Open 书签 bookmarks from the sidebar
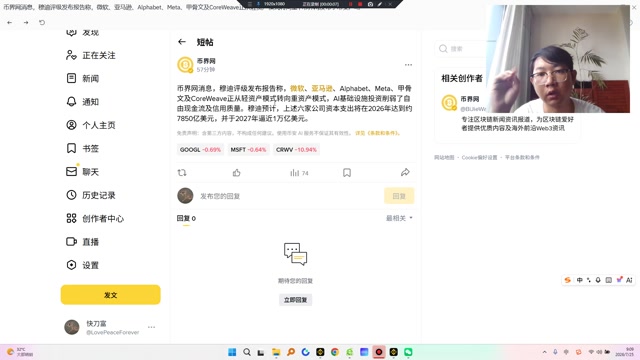This screenshot has width=640, height=360. (x=82, y=148)
